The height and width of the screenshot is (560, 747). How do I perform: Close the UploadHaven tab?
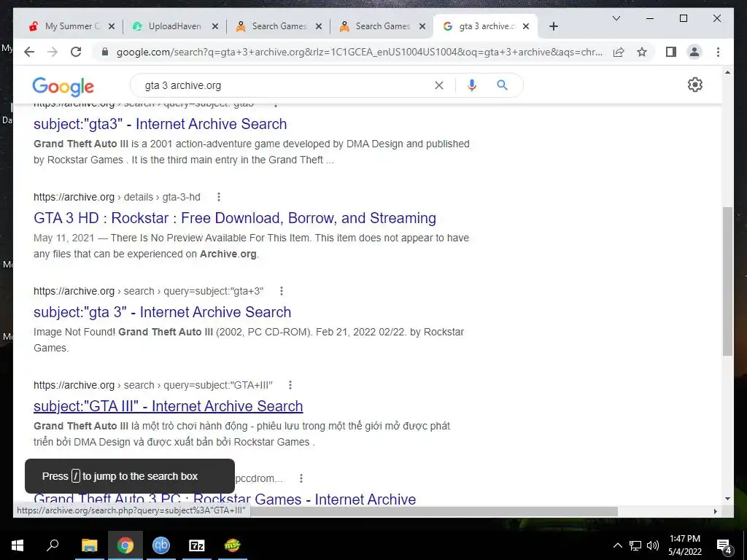[215, 26]
